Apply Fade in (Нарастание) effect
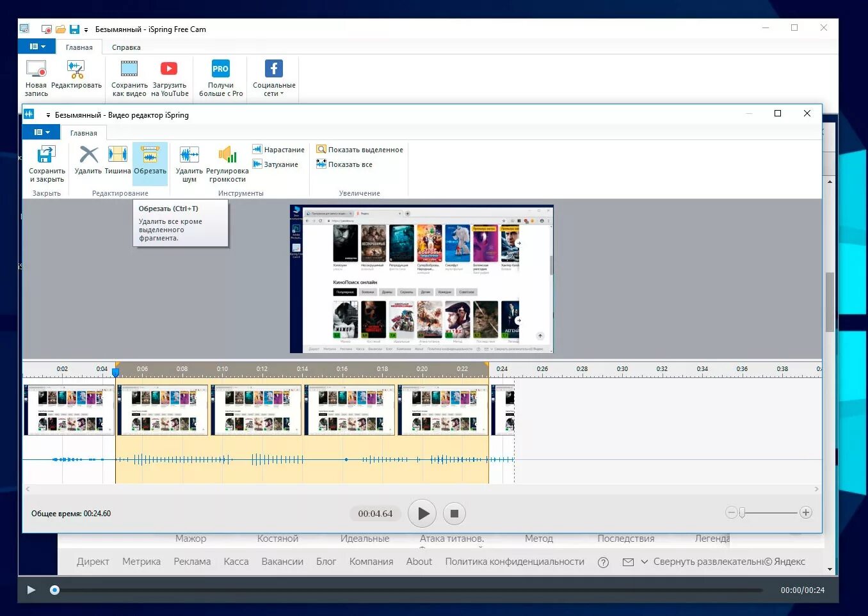 pos(278,150)
